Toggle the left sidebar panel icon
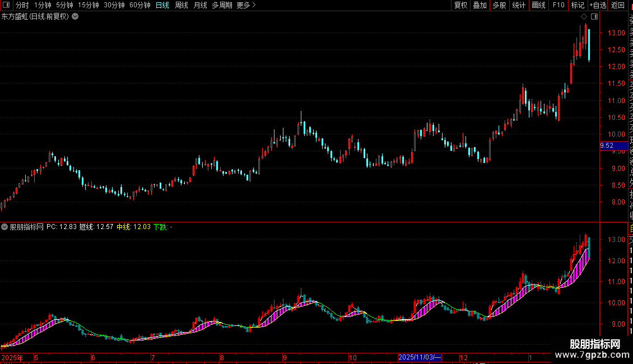 (6, 5)
